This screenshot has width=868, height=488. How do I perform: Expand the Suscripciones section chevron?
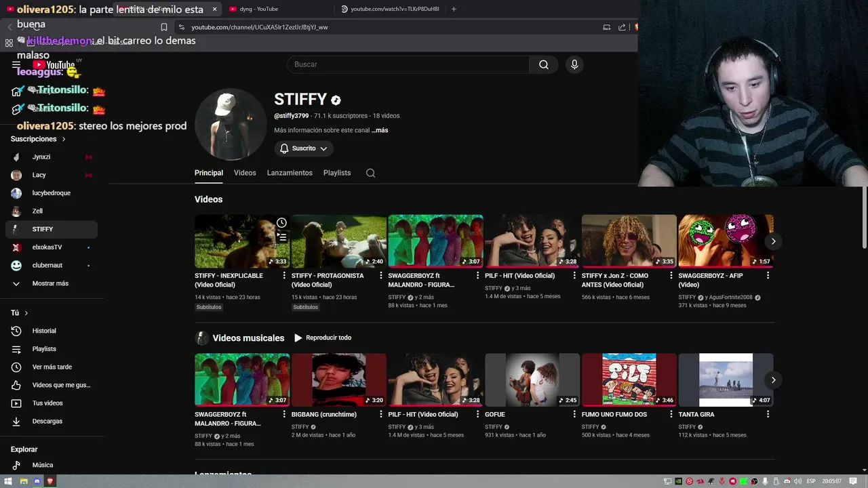pyautogui.click(x=64, y=139)
